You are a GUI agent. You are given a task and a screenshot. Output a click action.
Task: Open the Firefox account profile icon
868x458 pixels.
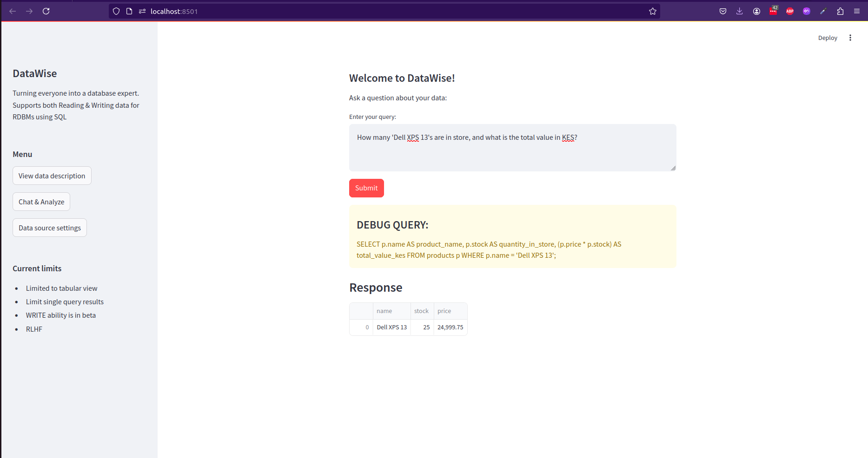tap(756, 11)
